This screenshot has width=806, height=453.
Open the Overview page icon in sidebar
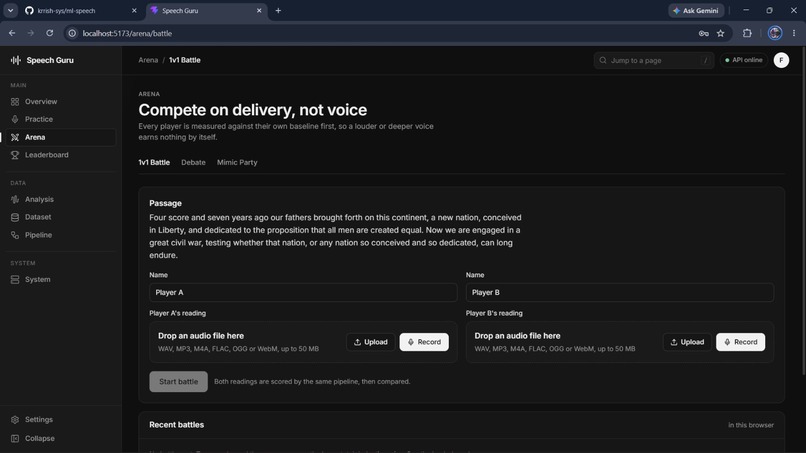[15, 102]
